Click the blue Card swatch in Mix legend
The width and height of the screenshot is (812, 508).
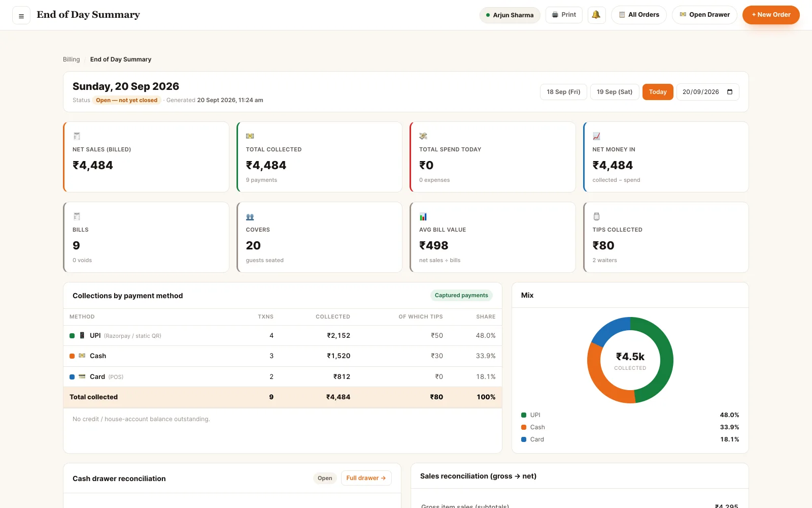[524, 439]
